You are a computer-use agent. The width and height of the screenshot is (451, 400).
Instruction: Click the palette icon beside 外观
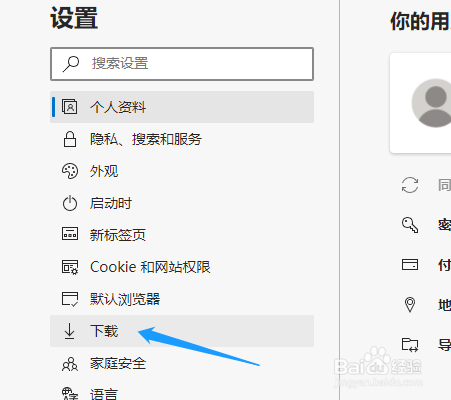pos(70,171)
